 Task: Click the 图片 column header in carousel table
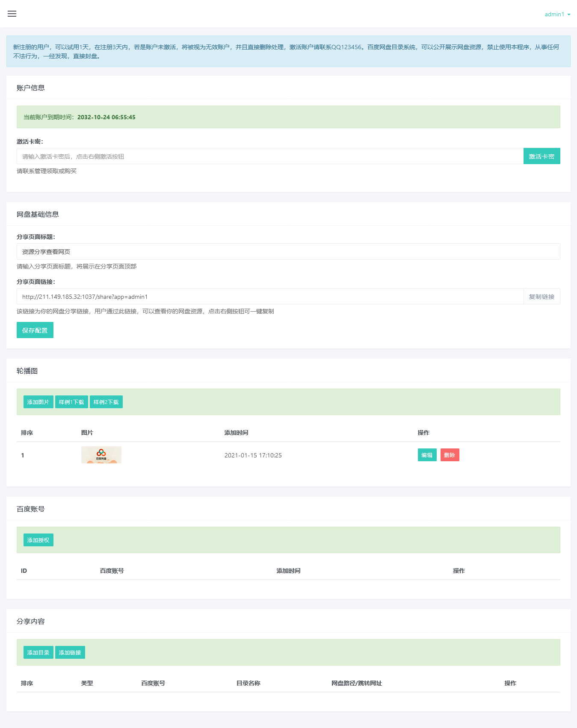click(87, 433)
